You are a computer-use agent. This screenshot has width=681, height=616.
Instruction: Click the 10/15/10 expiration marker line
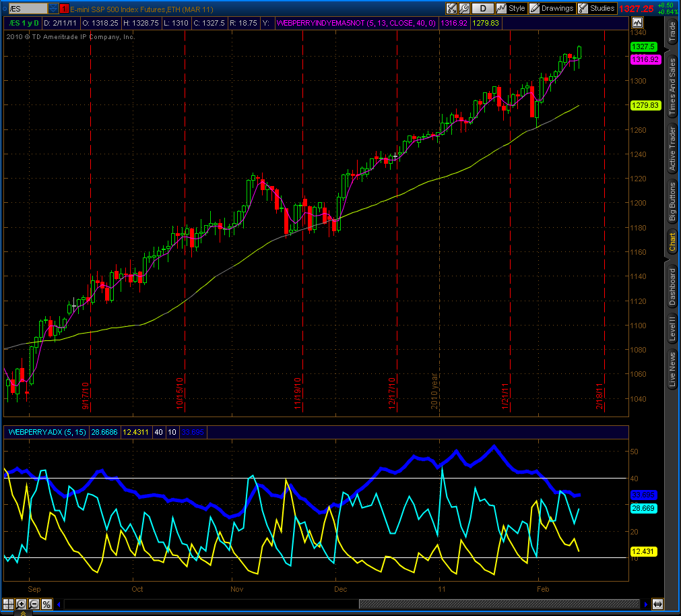coord(185,222)
